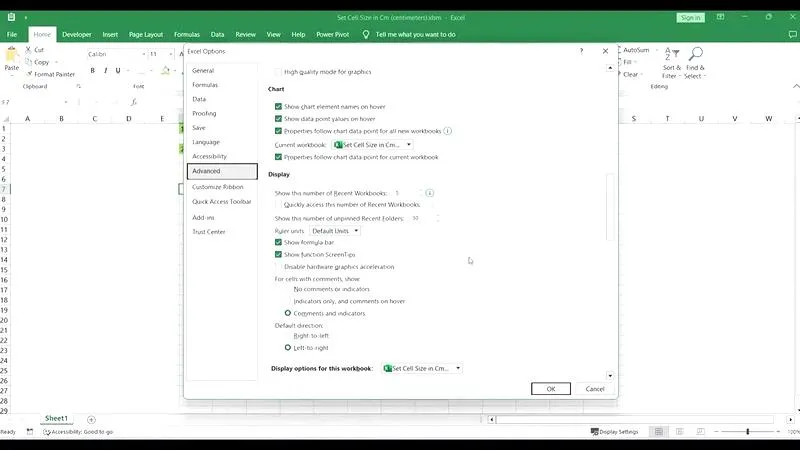
Task: Open AutoSum dropdown arrow
Action: click(656, 50)
